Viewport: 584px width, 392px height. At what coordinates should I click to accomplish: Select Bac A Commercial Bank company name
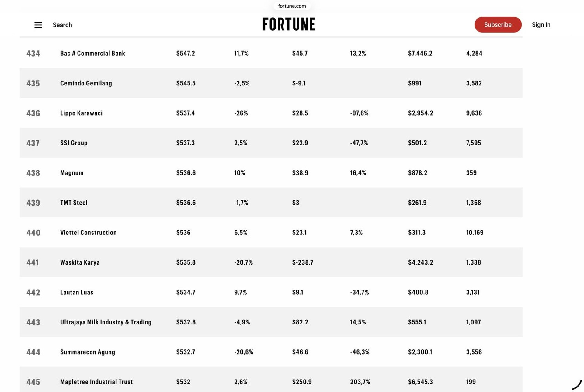point(92,53)
